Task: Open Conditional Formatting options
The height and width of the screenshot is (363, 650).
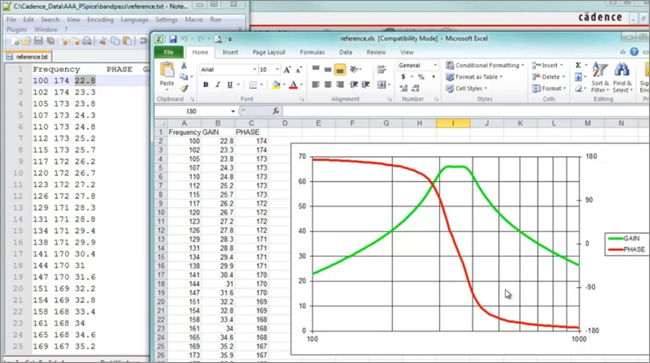Action: coord(485,65)
